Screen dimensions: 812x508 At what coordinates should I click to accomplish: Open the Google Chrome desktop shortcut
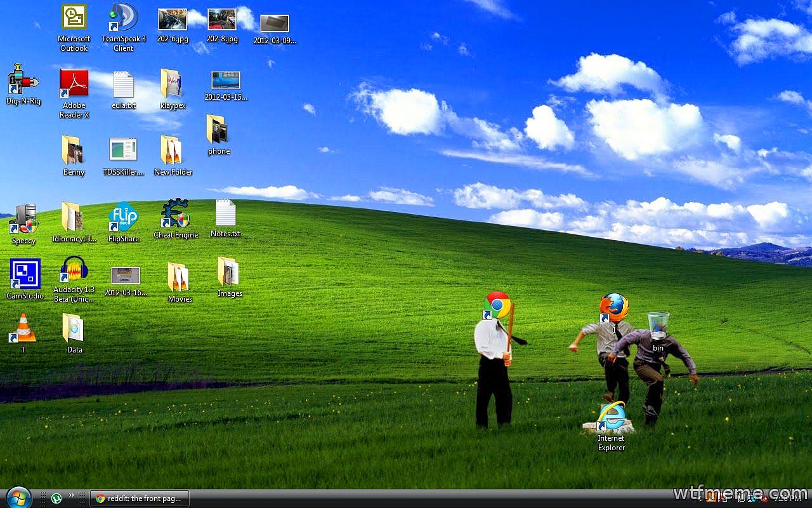[x=497, y=305]
